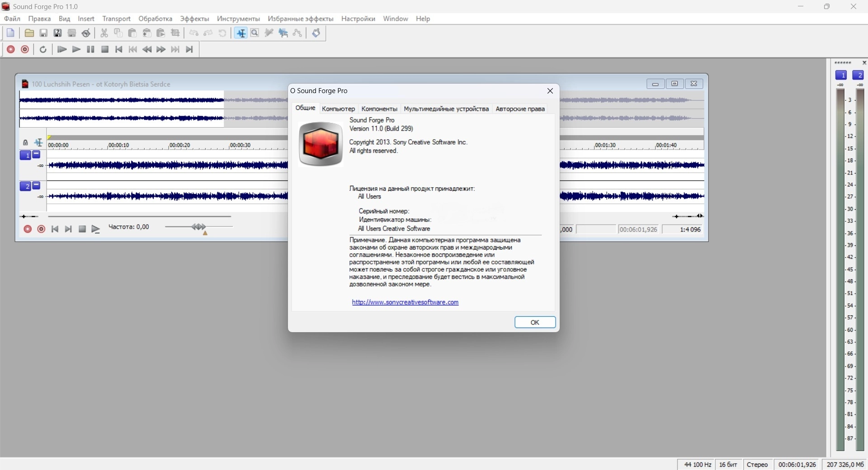Open the Обработка menu
The height and width of the screenshot is (470, 868).
coord(156,19)
